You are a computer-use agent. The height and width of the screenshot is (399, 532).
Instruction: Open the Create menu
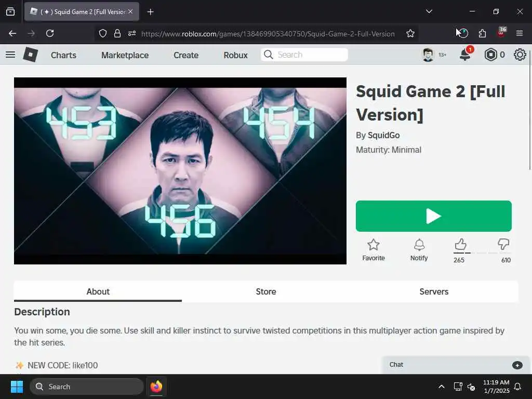point(186,55)
